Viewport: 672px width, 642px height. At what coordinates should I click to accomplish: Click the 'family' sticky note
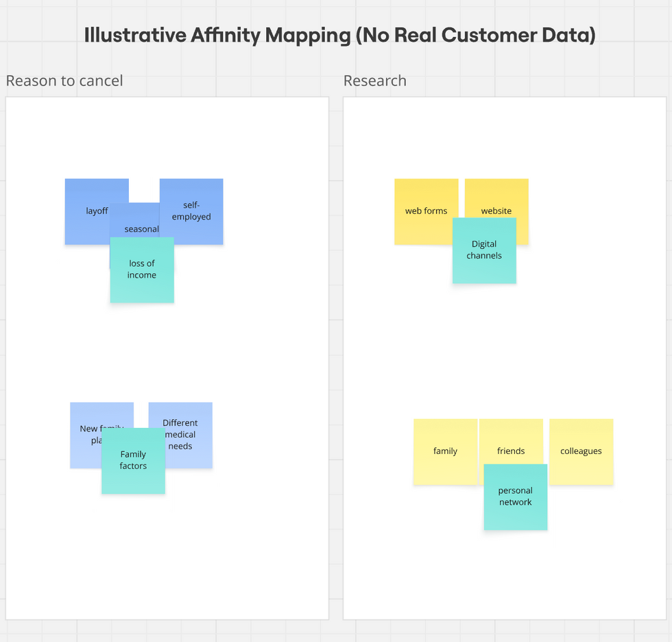(446, 451)
